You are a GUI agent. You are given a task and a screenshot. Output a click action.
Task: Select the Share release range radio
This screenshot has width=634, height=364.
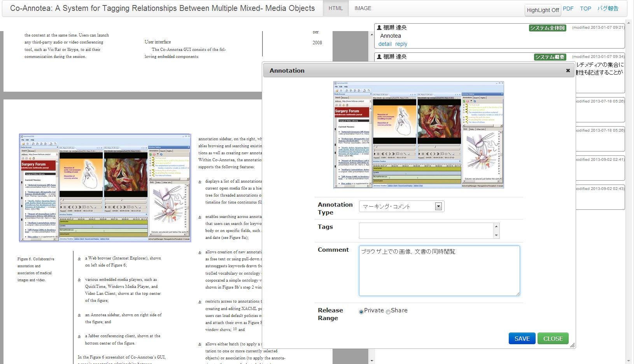[388, 312]
